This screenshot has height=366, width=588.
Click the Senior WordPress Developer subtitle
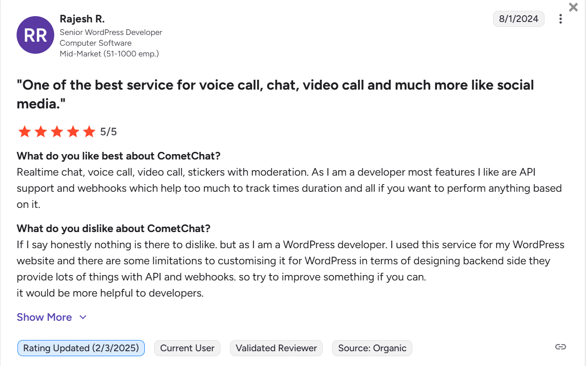pyautogui.click(x=111, y=32)
